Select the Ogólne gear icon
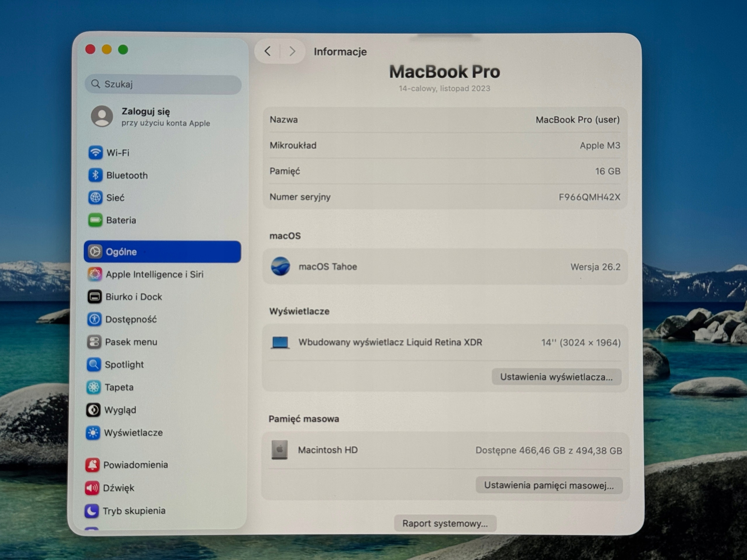This screenshot has height=560, width=747. [x=95, y=251]
